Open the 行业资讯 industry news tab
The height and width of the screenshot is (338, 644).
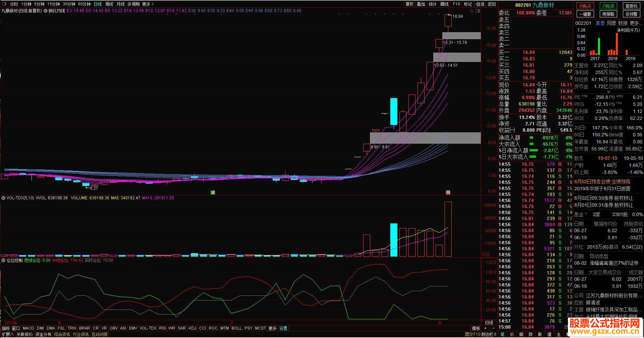pyautogui.click(x=81, y=334)
